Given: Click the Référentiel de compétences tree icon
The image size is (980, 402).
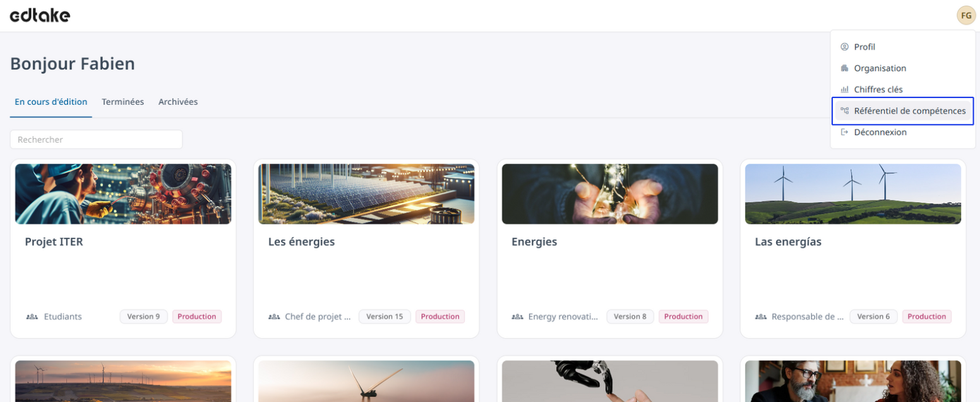Looking at the screenshot, I should pyautogui.click(x=844, y=111).
